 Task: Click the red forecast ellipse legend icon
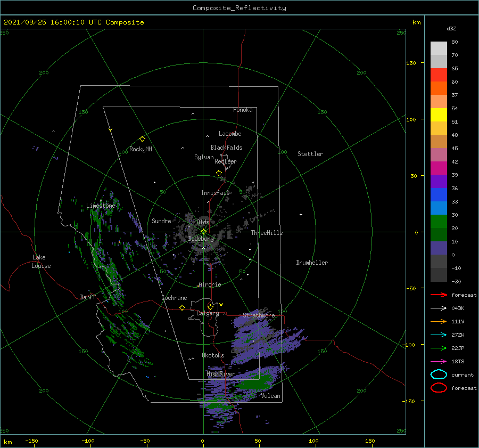(439, 388)
